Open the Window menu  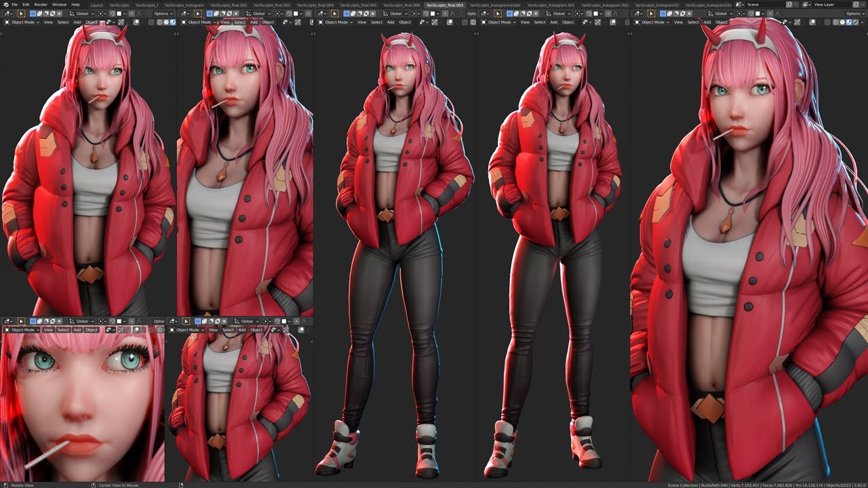(59, 5)
